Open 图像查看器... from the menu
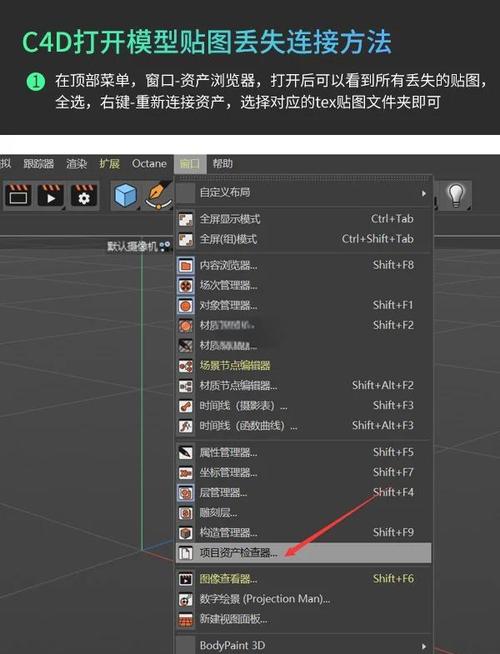This screenshot has height=654, width=500. [303, 579]
